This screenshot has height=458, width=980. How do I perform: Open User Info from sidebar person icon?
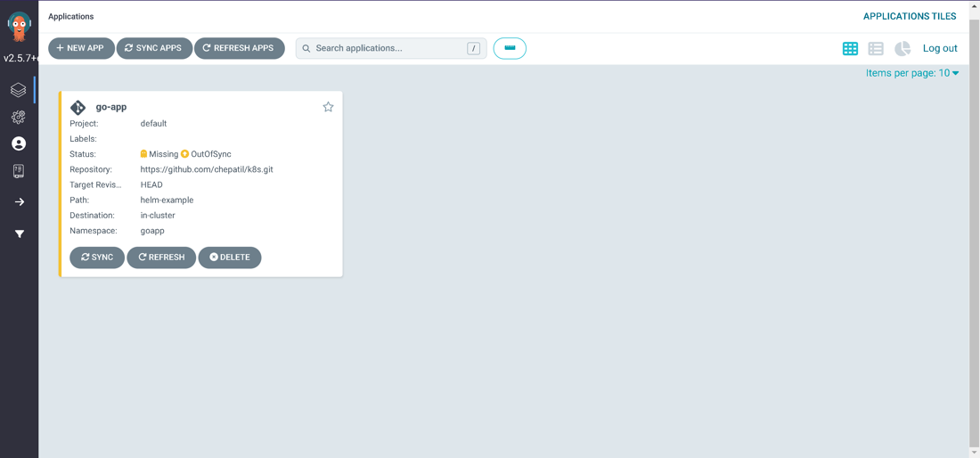(19, 143)
